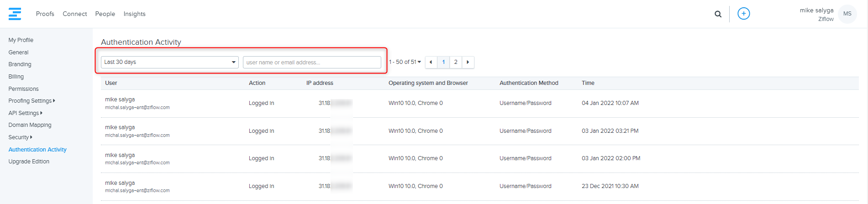The image size is (868, 204).
Task: Navigate to People in top bar
Action: [105, 14]
